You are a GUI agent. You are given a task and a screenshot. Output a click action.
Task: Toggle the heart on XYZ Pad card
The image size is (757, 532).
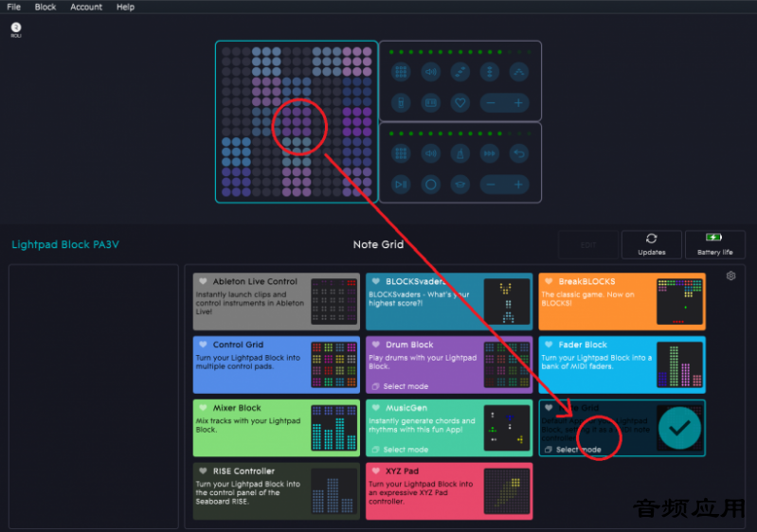point(376,470)
